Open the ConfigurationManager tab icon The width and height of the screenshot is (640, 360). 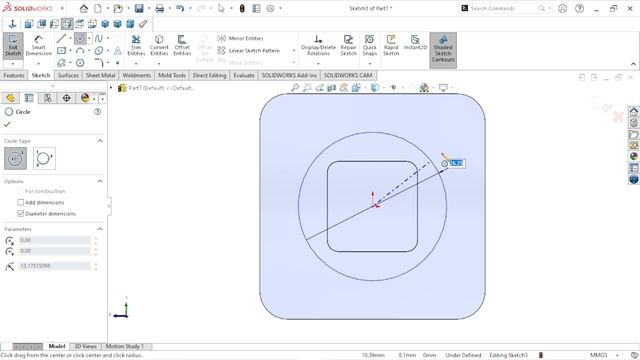tap(48, 98)
